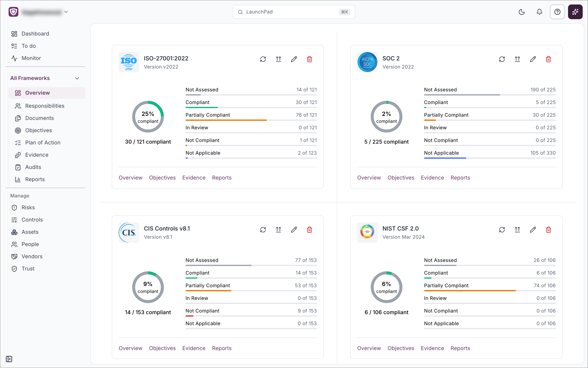
Task: Open Controls under Manage
Action: pos(32,219)
